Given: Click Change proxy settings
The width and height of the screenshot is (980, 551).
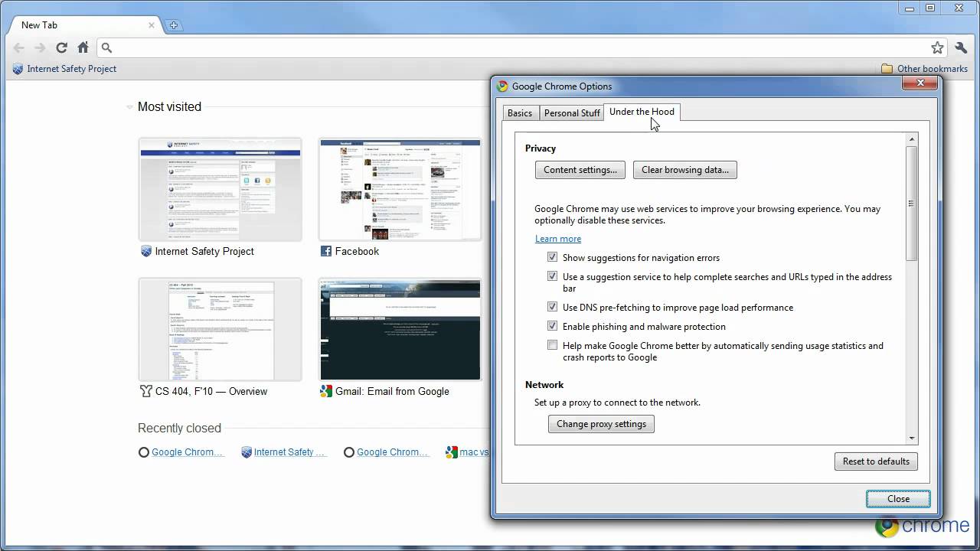Looking at the screenshot, I should (x=601, y=424).
